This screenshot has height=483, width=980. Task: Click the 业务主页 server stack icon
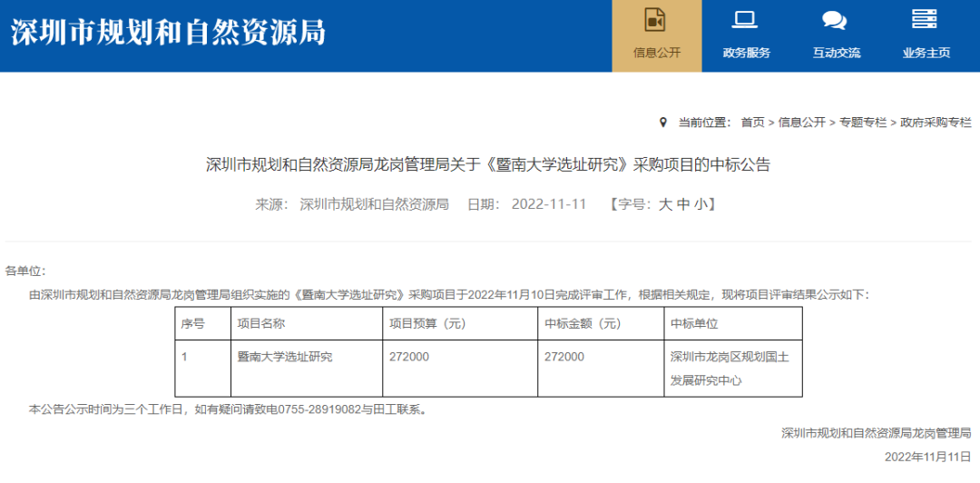click(x=925, y=19)
